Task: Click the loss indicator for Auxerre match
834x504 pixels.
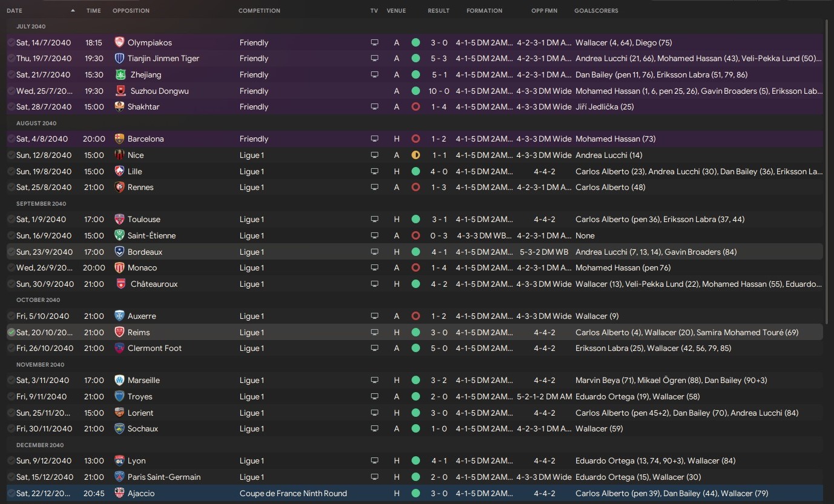Action: pos(415,316)
